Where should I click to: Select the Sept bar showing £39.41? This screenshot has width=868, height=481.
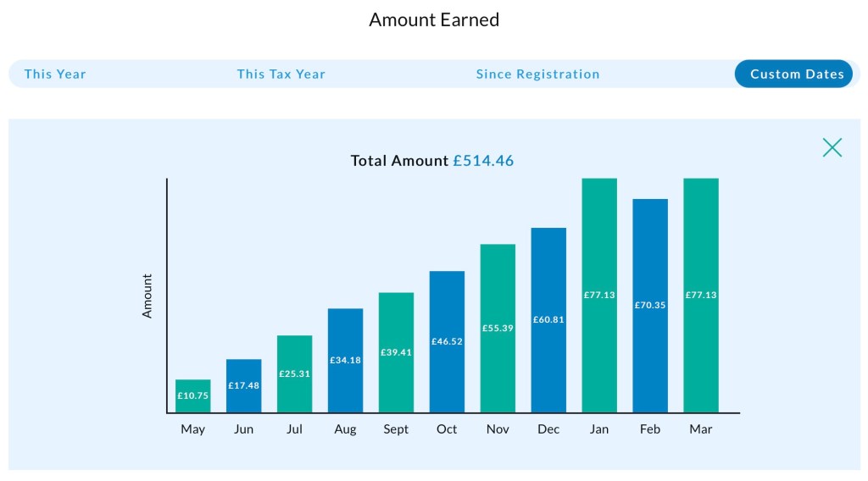[396, 352]
